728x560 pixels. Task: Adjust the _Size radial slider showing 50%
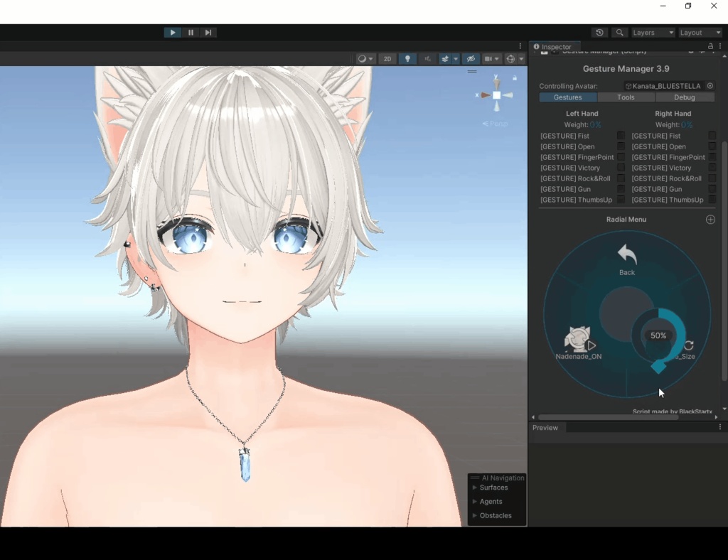(x=658, y=335)
